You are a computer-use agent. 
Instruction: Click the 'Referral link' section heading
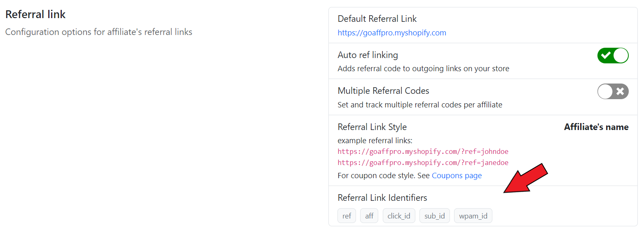point(35,14)
